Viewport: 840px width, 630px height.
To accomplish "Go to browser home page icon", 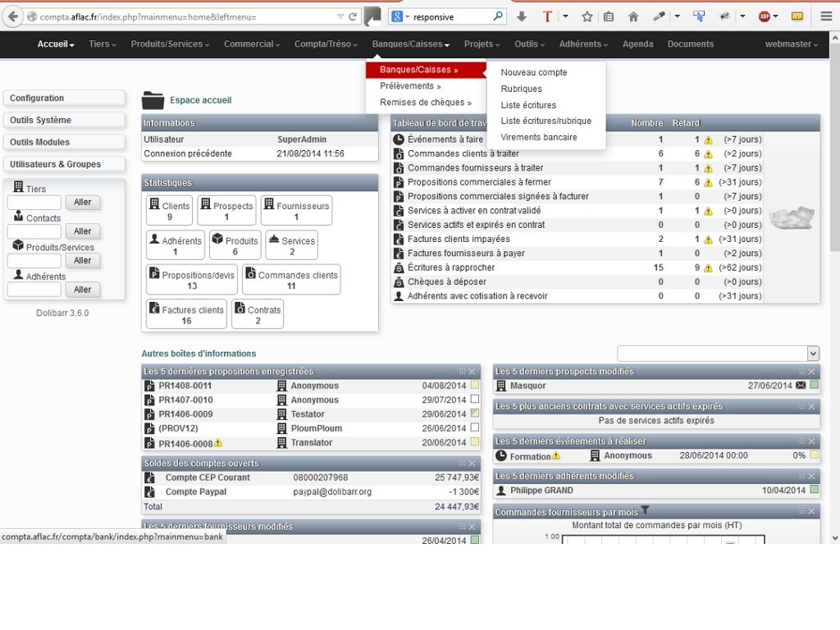I will point(633,16).
